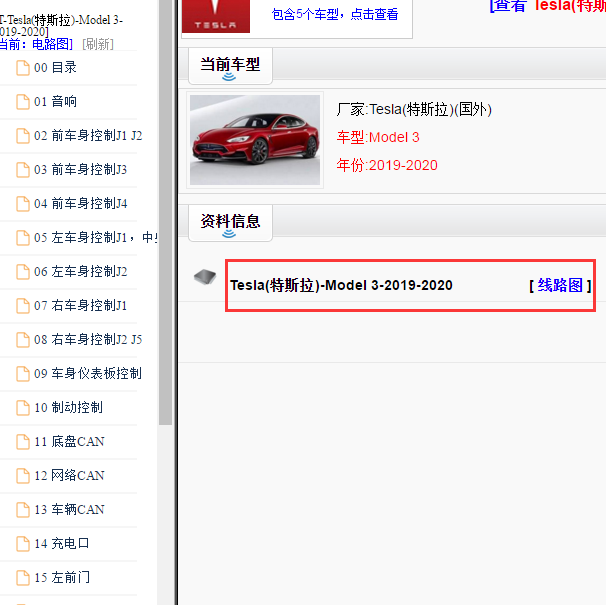This screenshot has height=605, width=606.
Task: Click the 年份:2019-2020 text
Action: (387, 165)
